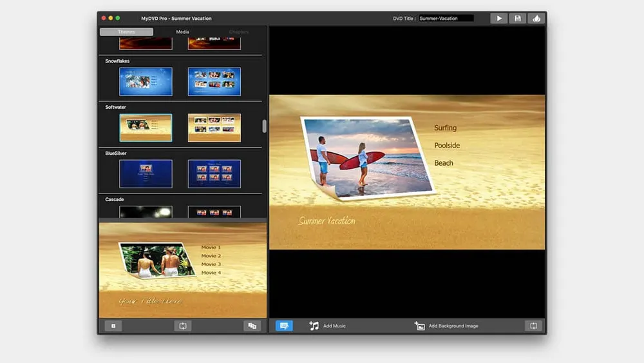Switch to the Media tab
Viewport: 644px width, 363px height.
(182, 32)
